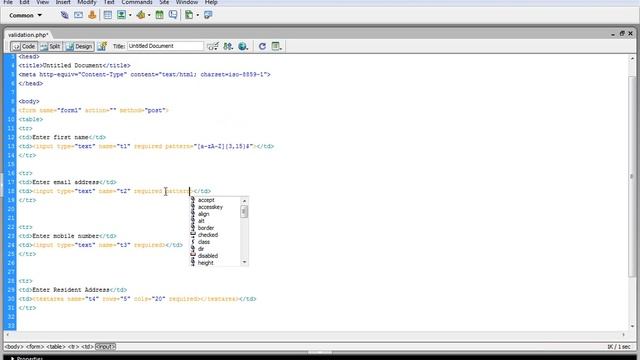Screen dimensions: 640x360
Task: Open the Edit menu
Action: click(24, 2)
